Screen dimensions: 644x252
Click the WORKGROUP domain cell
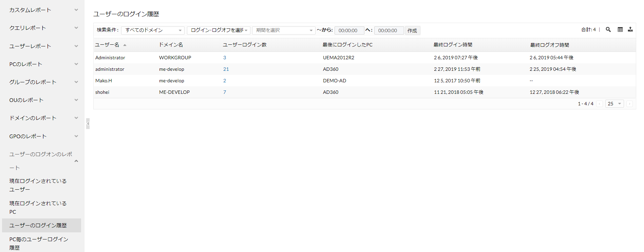[x=175, y=58]
